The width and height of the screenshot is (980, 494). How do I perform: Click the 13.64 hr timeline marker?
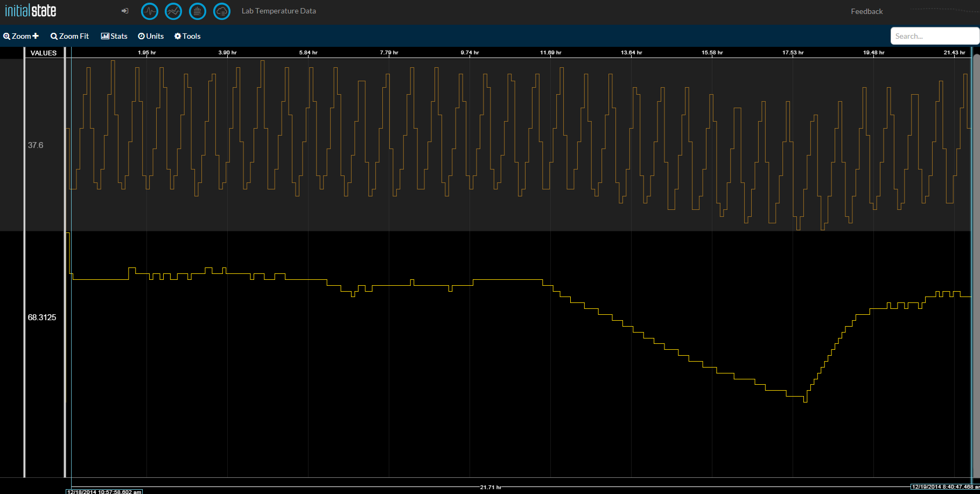click(x=632, y=53)
